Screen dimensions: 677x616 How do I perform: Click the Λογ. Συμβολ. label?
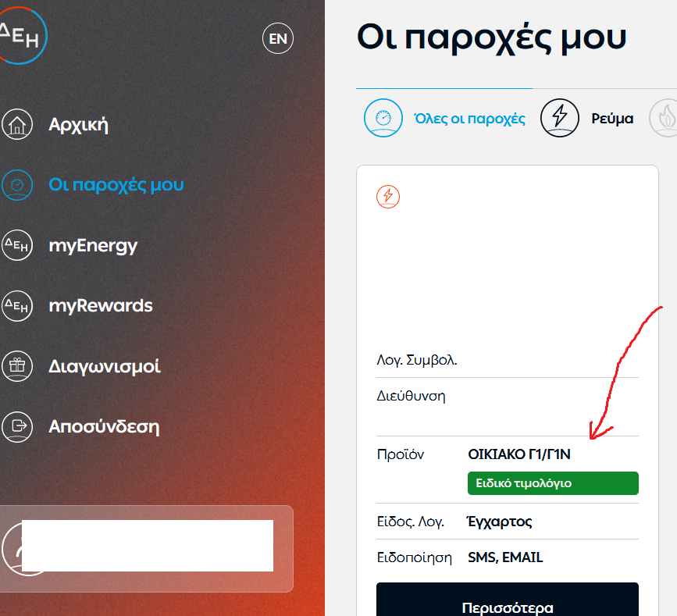click(417, 360)
